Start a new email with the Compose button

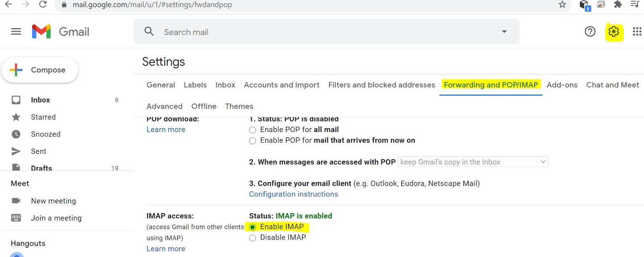tap(40, 70)
